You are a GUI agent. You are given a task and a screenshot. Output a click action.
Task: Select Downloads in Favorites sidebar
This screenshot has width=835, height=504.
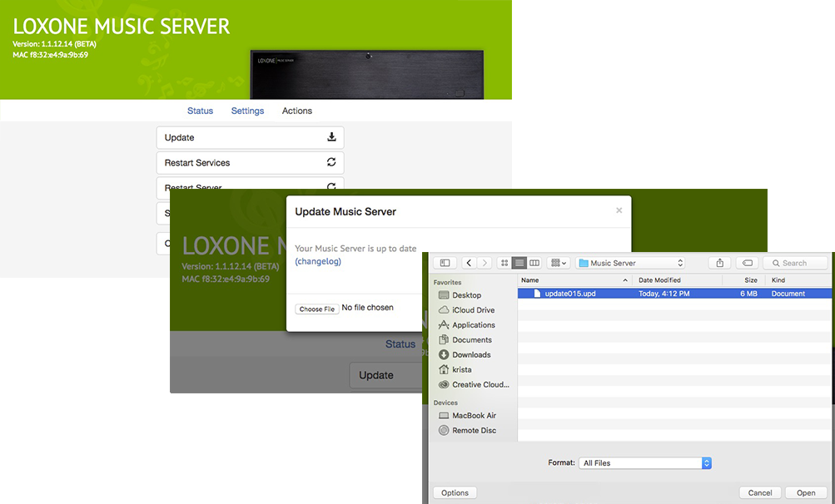click(x=471, y=355)
